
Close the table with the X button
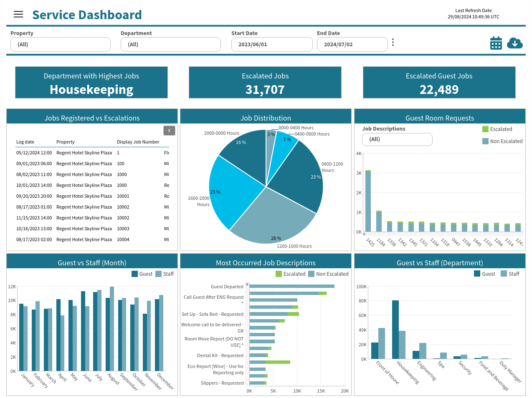169,131
